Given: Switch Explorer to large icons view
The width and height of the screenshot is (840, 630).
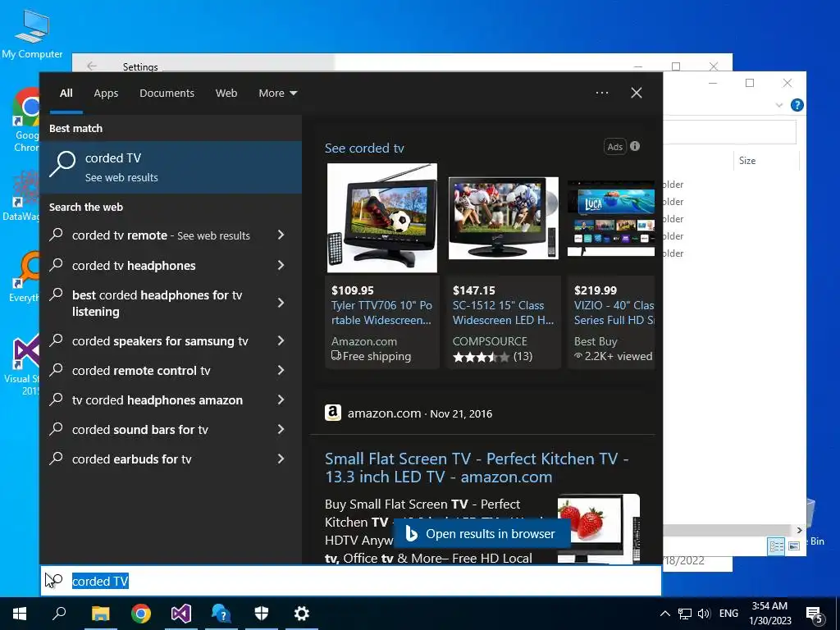Looking at the screenshot, I should tap(794, 546).
